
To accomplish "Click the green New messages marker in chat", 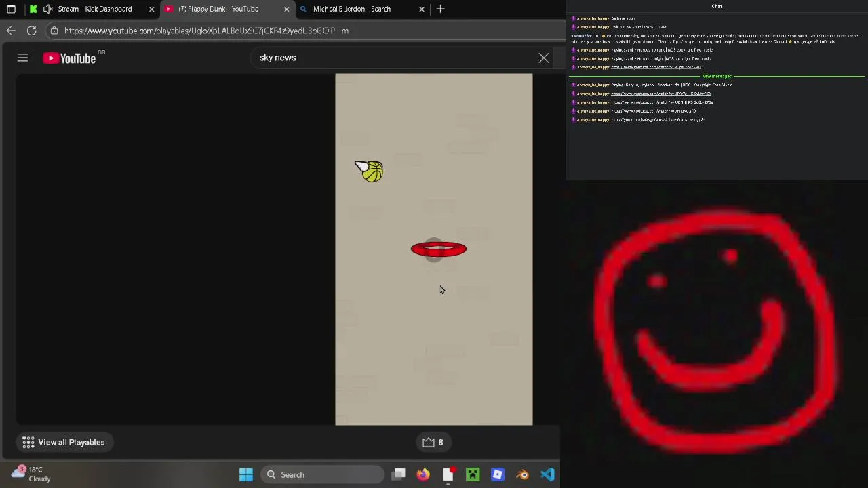I will (x=717, y=76).
